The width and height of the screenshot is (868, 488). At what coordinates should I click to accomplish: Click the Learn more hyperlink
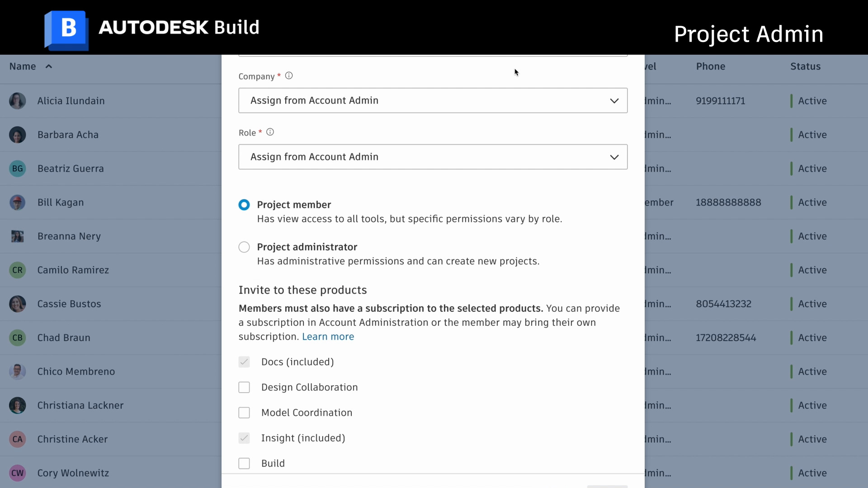328,337
